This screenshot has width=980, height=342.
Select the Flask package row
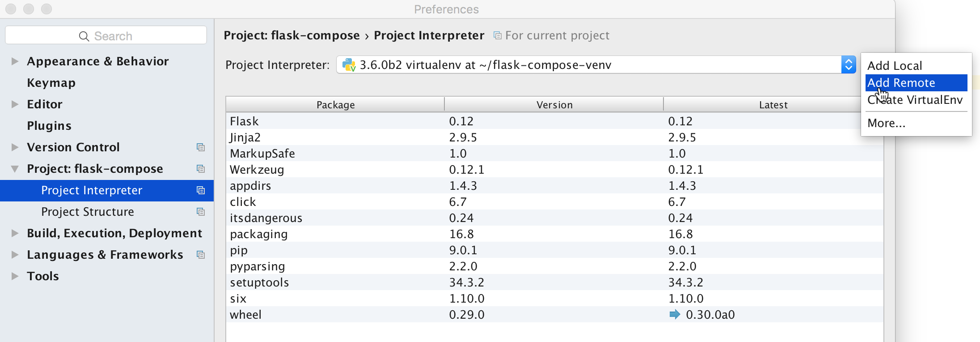click(x=554, y=121)
